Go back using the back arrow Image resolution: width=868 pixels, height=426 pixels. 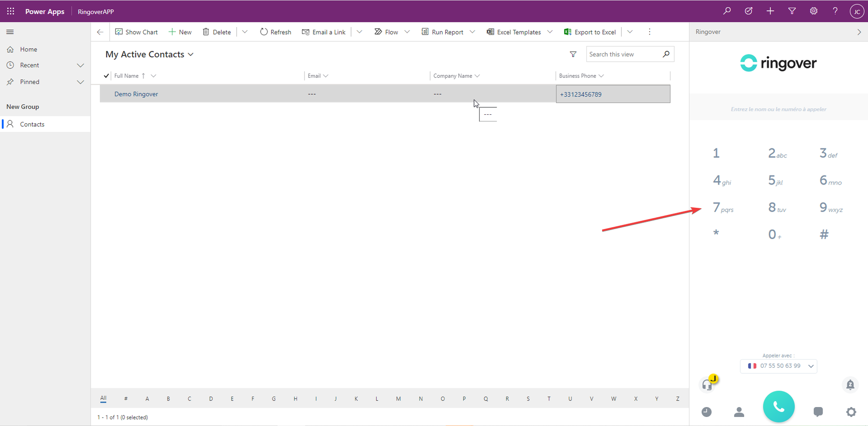(100, 32)
